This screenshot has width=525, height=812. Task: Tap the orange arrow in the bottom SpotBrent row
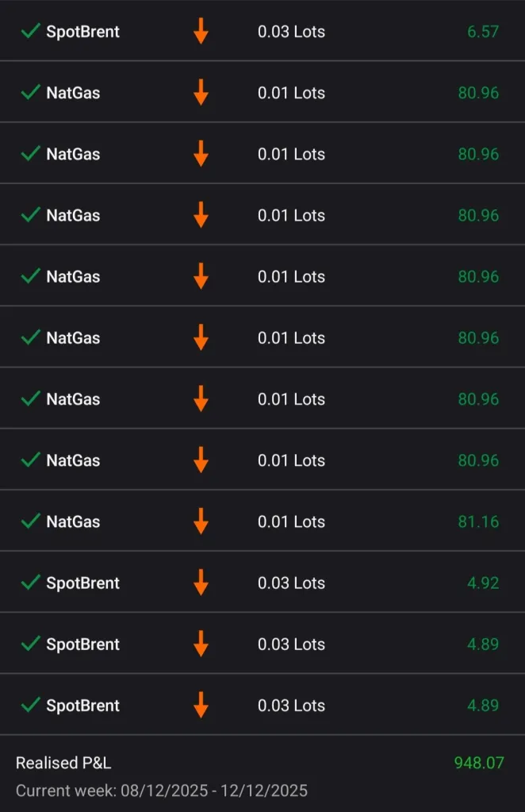click(201, 705)
